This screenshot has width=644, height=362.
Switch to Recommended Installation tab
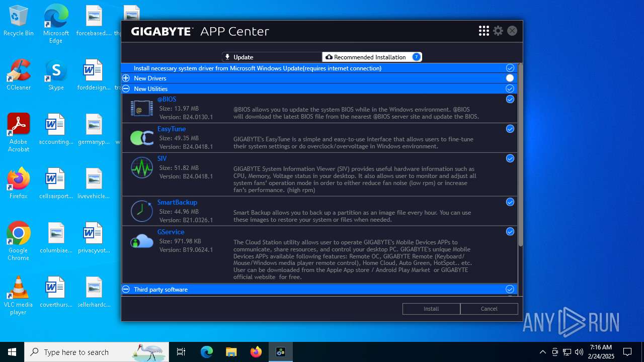[372, 57]
